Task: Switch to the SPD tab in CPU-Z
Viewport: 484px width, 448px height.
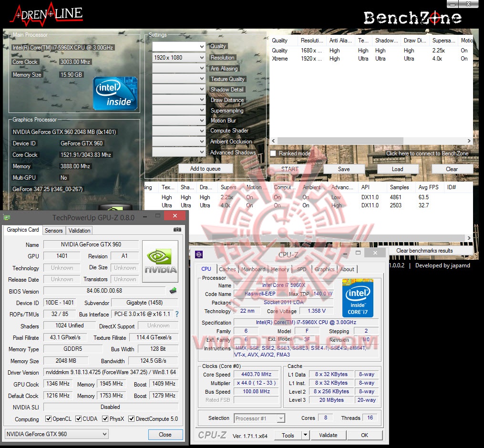Action: pyautogui.click(x=301, y=269)
